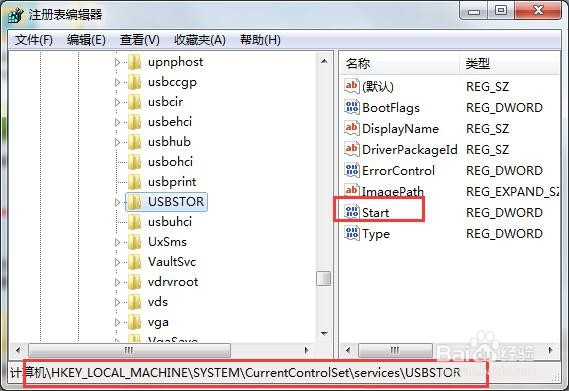The width and height of the screenshot is (569, 391).
Task: Expand the usbccgp tree node
Action: pyautogui.click(x=117, y=82)
